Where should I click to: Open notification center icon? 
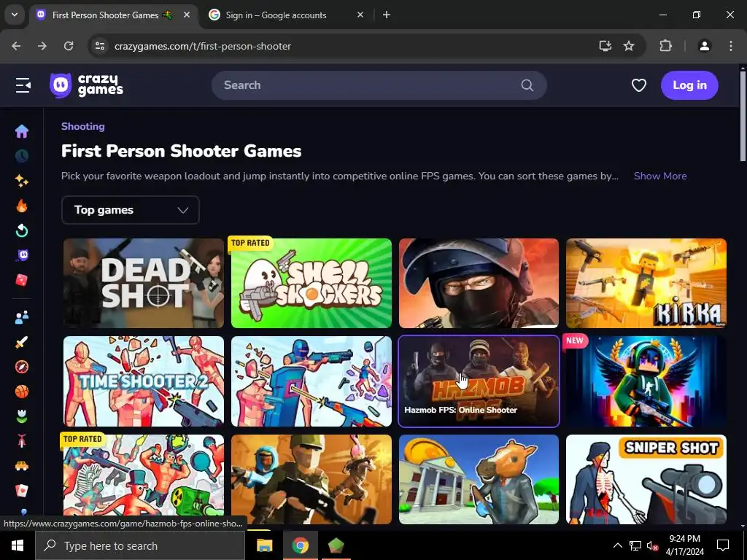coord(723,545)
